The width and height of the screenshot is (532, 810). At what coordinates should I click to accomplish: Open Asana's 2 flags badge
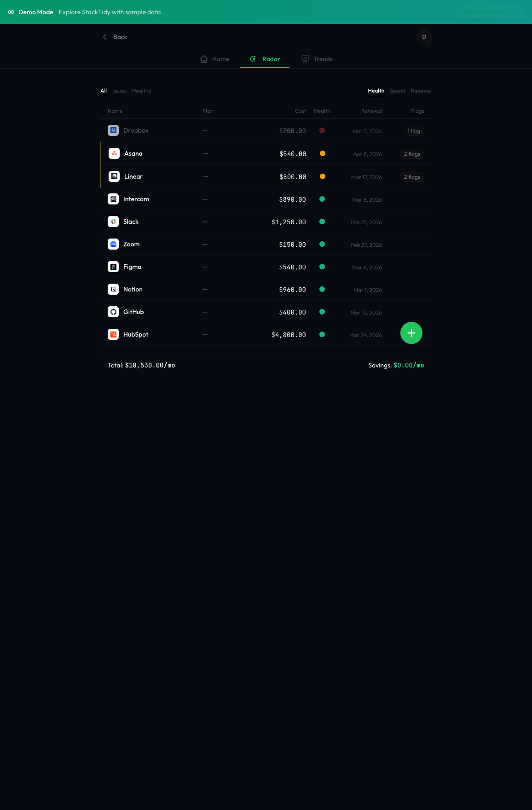coord(412,154)
